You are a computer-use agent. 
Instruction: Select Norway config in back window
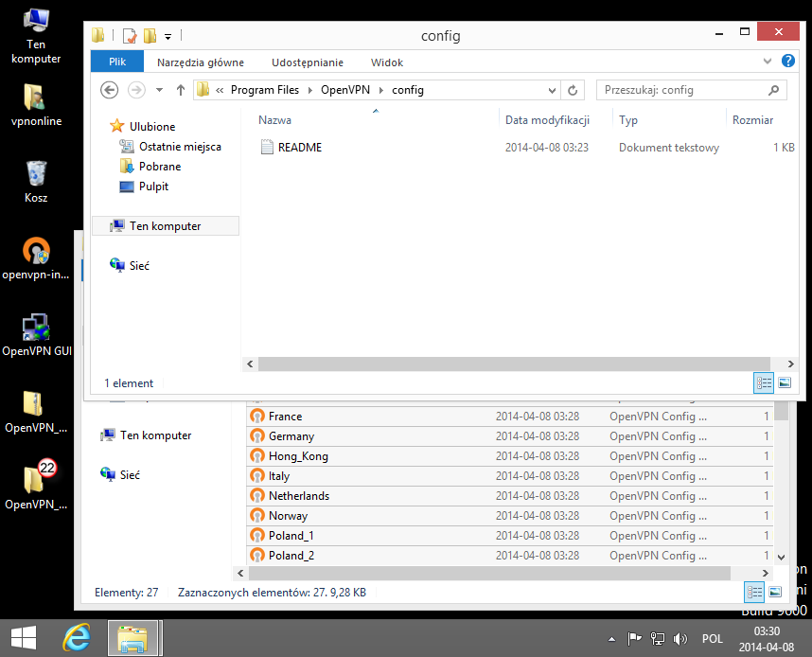[510, 516]
